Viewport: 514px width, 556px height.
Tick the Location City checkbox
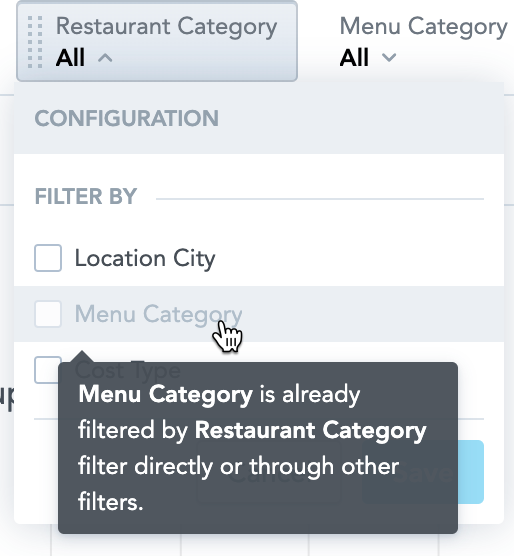tap(48, 258)
